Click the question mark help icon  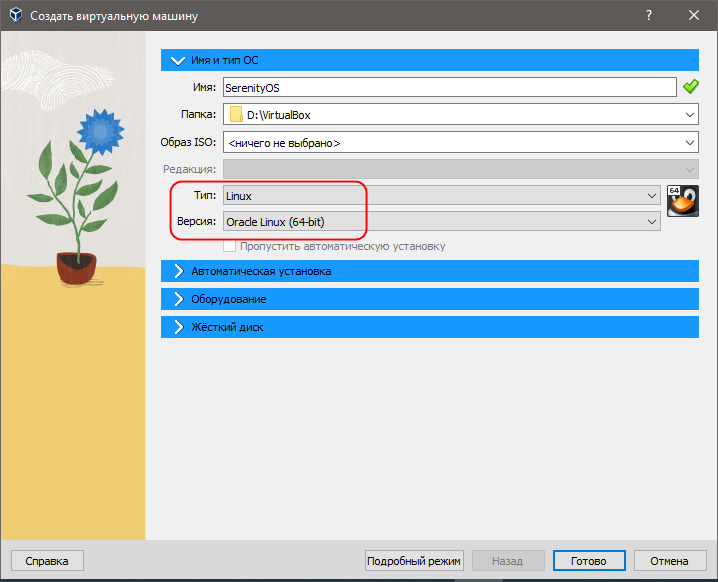click(648, 15)
